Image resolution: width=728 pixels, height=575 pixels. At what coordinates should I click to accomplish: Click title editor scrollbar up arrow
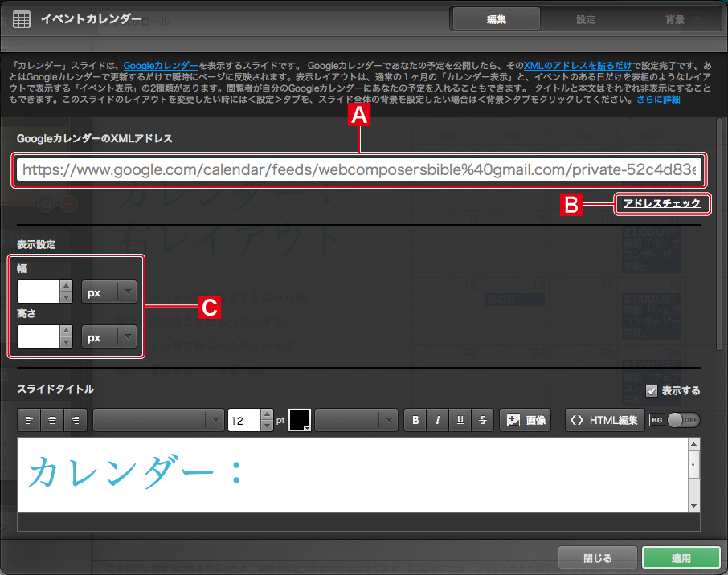click(694, 443)
